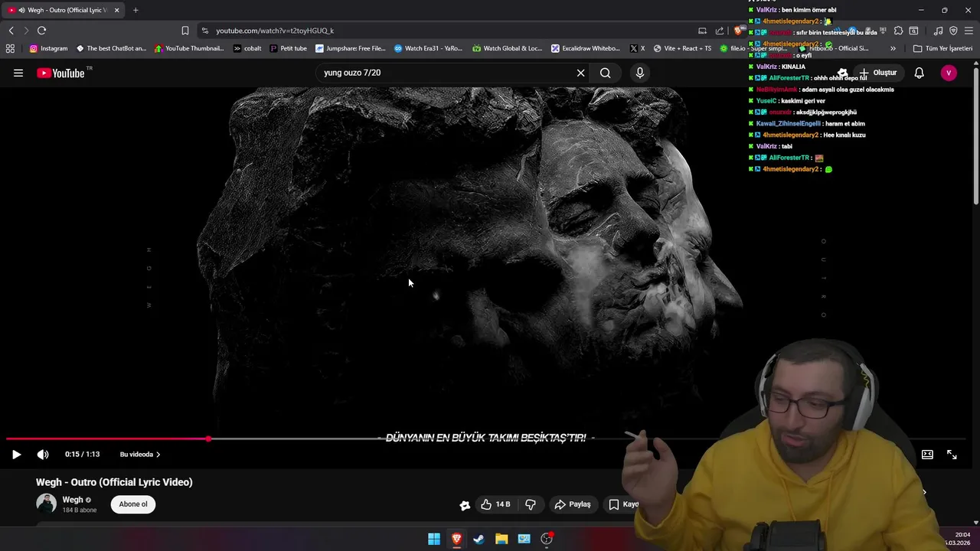The height and width of the screenshot is (551, 980).
Task: Open the X bookmark
Action: pyautogui.click(x=637, y=48)
